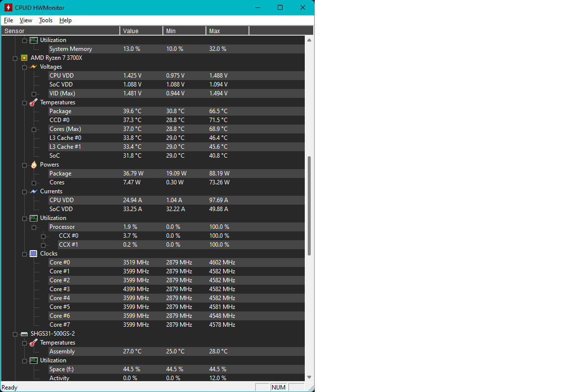Expand the VID (Max) entry
The image size is (570, 392).
click(x=34, y=94)
